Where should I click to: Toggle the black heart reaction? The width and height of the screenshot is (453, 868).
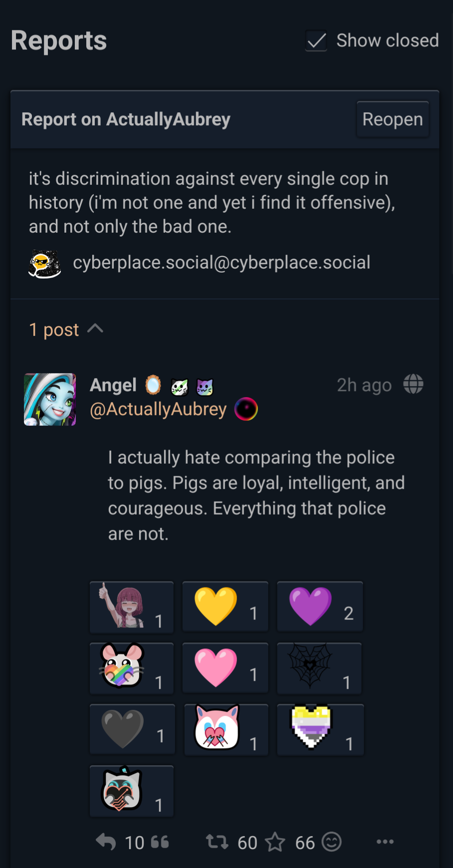132,730
